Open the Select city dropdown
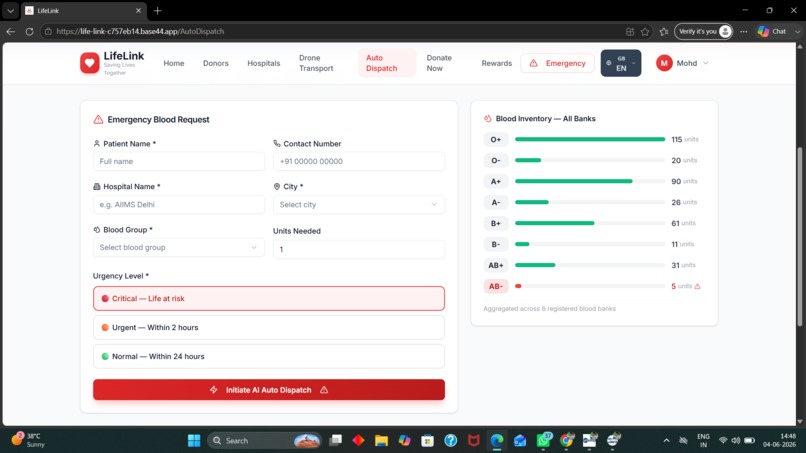This screenshot has height=453, width=806. 359,205
